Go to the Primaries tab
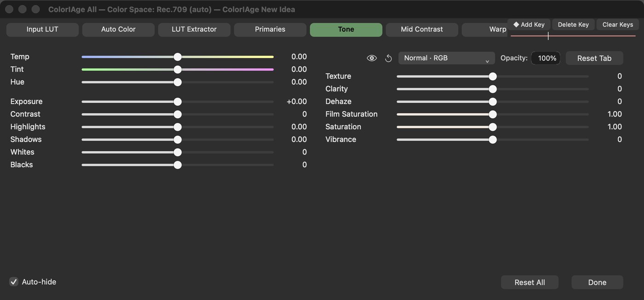644x300 pixels. [x=270, y=29]
